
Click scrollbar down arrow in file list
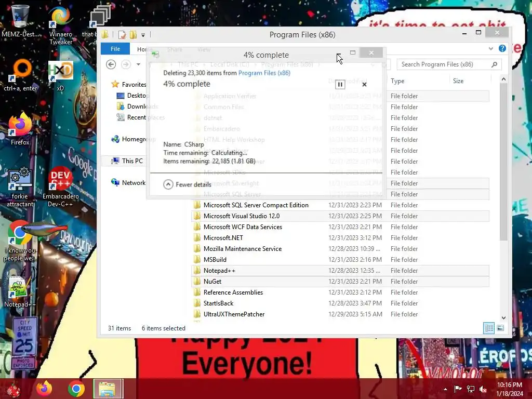[503, 317]
